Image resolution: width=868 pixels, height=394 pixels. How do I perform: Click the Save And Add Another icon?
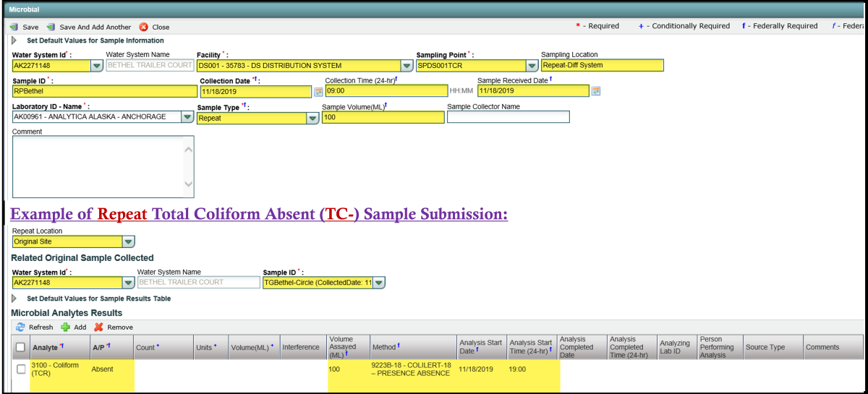[x=51, y=27]
